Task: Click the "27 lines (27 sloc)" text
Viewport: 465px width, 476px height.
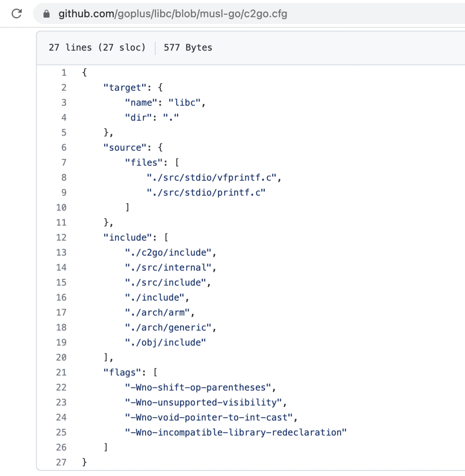Action: pos(97,47)
